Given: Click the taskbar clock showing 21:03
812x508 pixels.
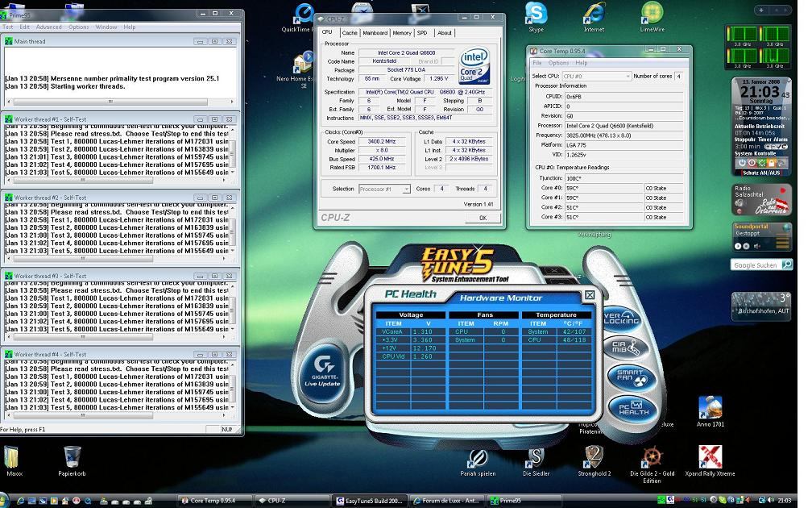Looking at the screenshot, I should (784, 501).
